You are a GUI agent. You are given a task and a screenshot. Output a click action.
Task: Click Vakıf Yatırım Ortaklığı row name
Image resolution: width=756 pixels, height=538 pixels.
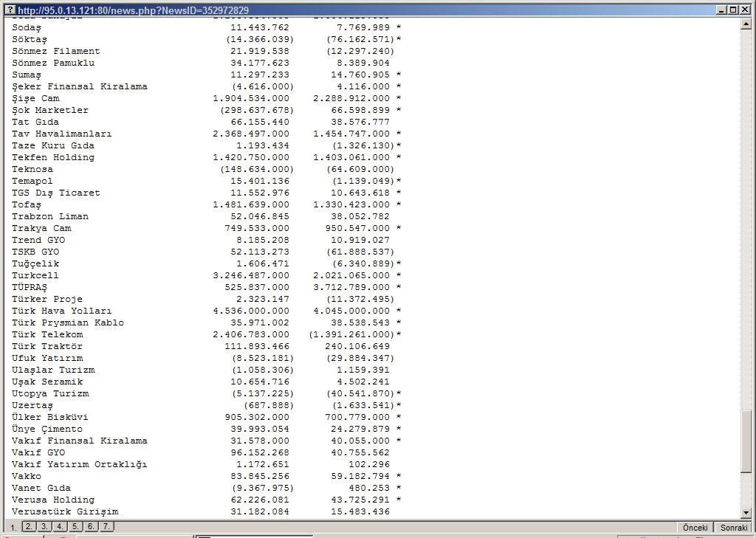pyautogui.click(x=80, y=464)
